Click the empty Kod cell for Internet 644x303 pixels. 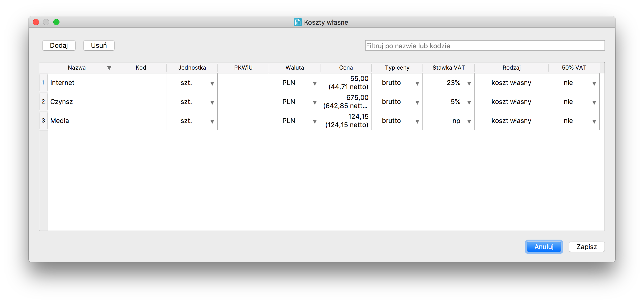pyautogui.click(x=141, y=83)
